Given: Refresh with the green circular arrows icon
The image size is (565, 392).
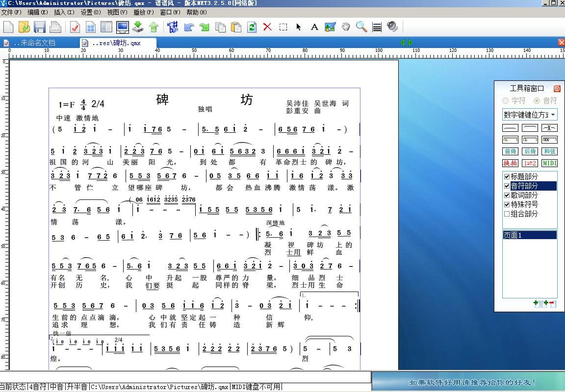Looking at the screenshot, I should pyautogui.click(x=252, y=27).
